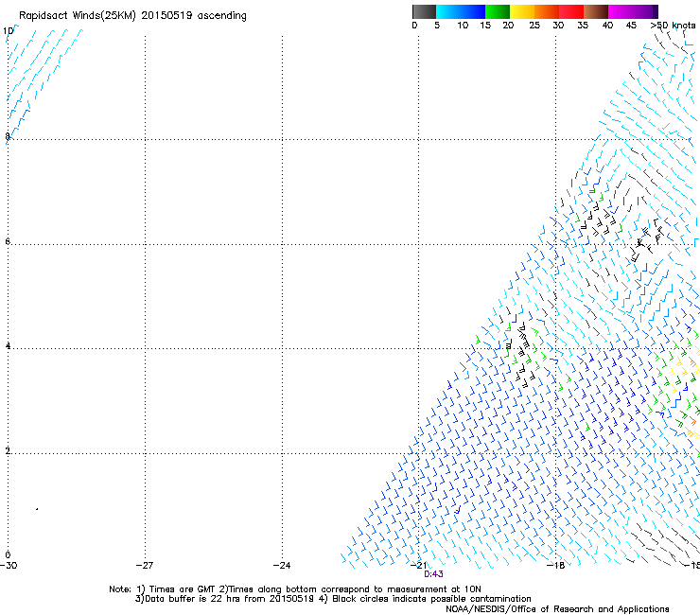The height and width of the screenshot is (615, 700).
Task: Click the '30' legend scale label
Action: 558,26
